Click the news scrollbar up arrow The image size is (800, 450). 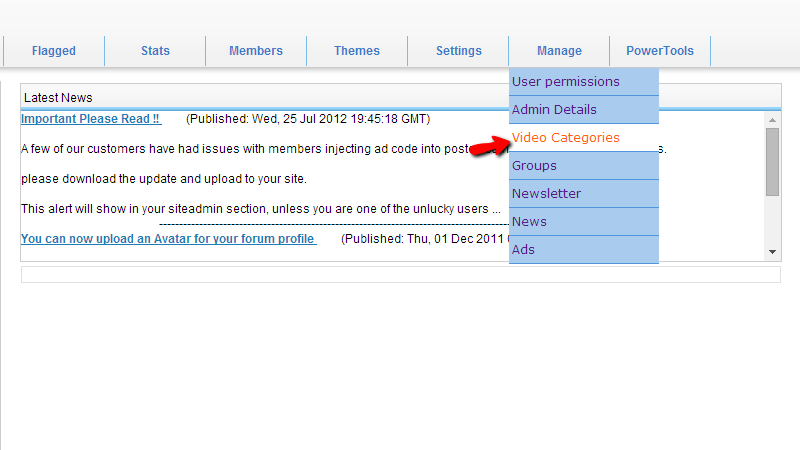(772, 120)
